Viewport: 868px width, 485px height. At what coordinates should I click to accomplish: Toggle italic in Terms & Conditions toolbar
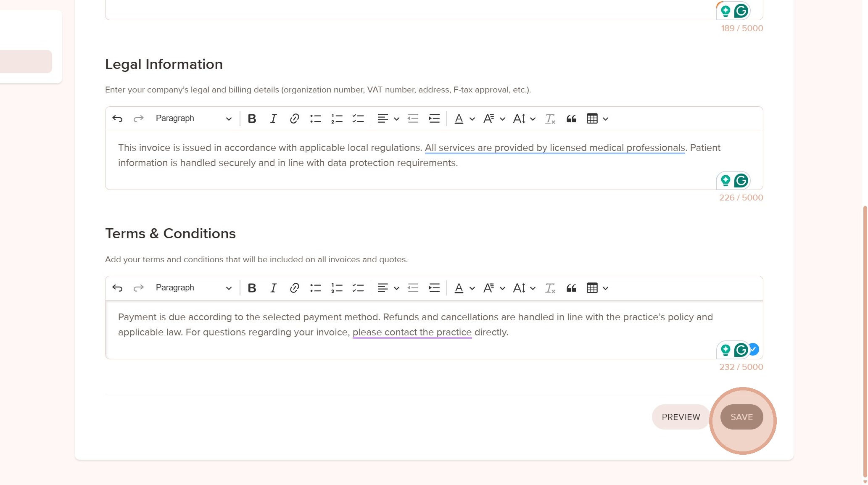[x=273, y=288]
